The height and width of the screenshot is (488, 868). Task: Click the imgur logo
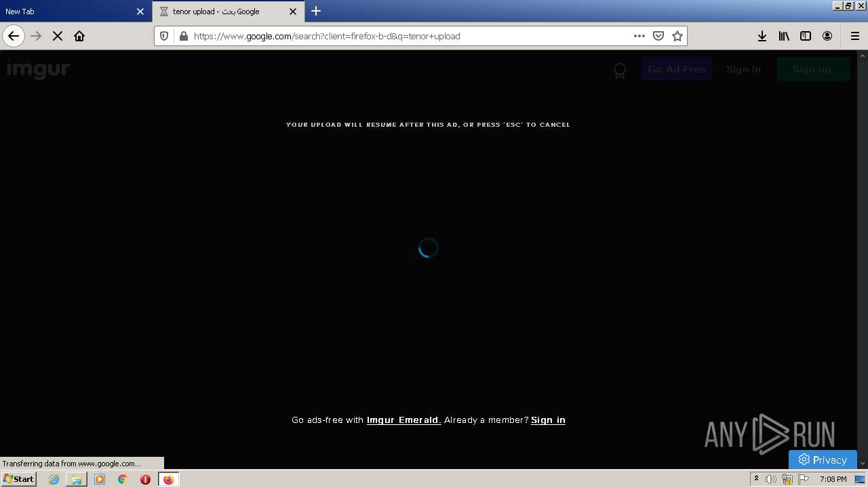[38, 68]
